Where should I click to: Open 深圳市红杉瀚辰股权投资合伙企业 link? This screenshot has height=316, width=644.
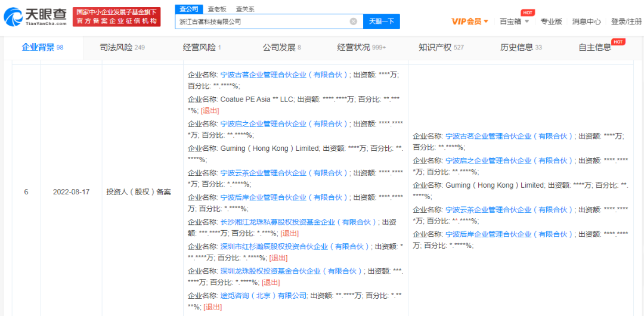(295, 246)
